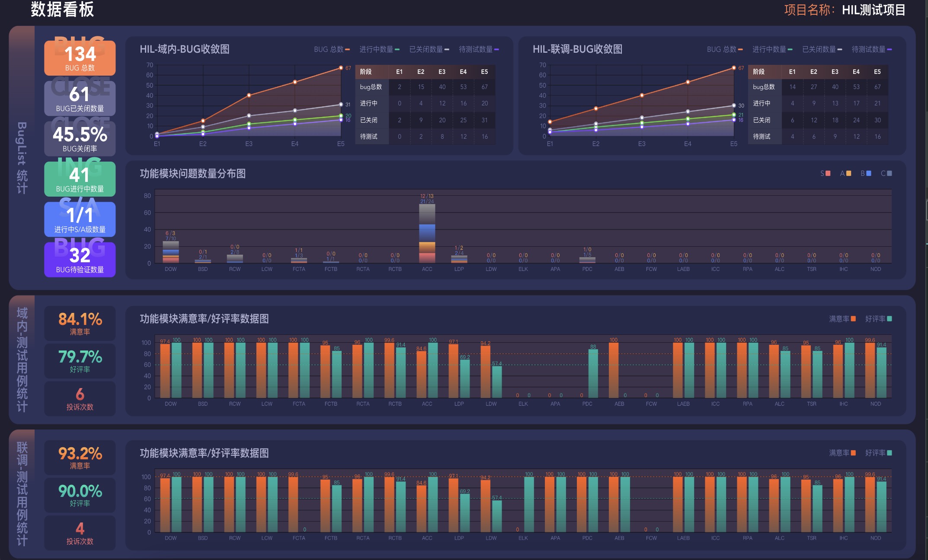Open the 1/1 进行中S/A级数量 card
This screenshot has height=560, width=928.
coord(80,220)
